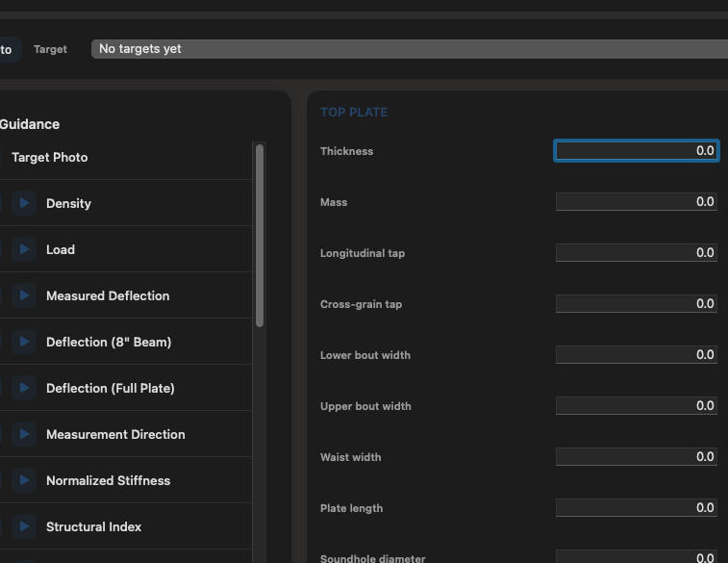Click the Cross-grain tap value field
The image size is (728, 563).
636,304
